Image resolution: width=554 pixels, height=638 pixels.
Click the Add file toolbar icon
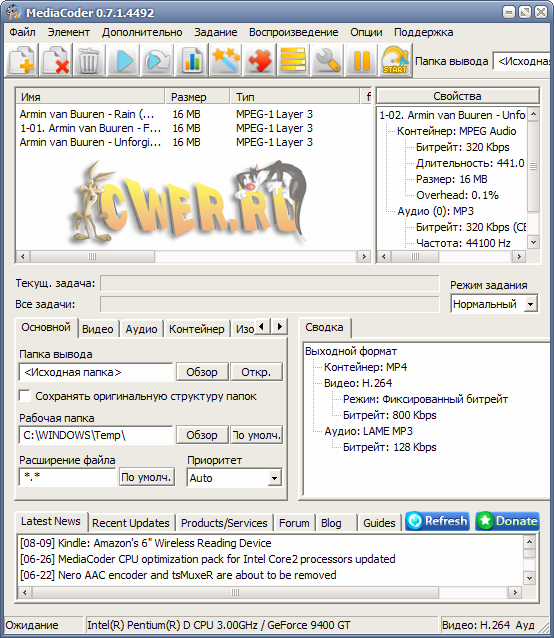22,61
